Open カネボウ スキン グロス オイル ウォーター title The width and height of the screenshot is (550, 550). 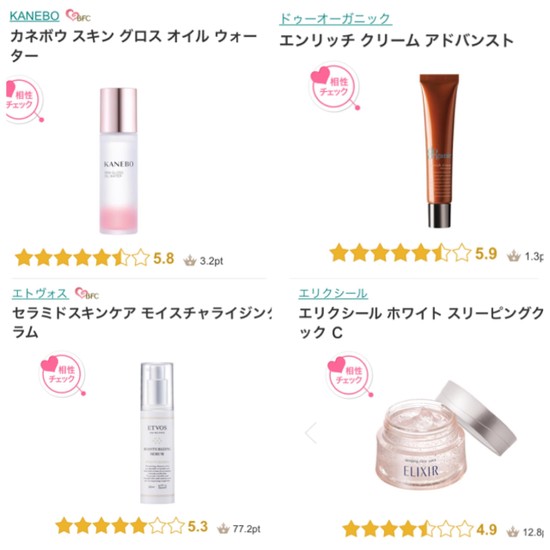click(133, 46)
